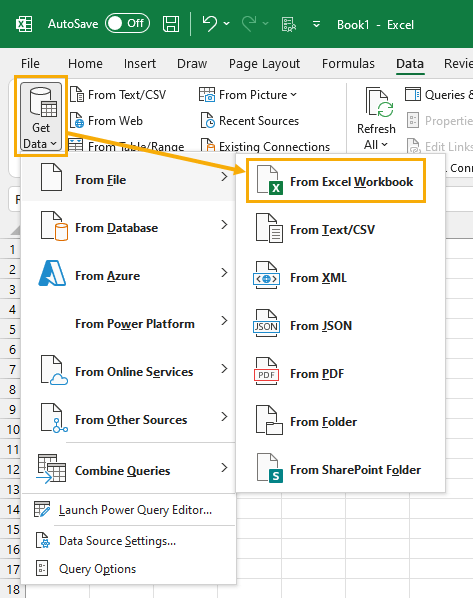Switch to the Formulas ribbon tab

click(348, 64)
